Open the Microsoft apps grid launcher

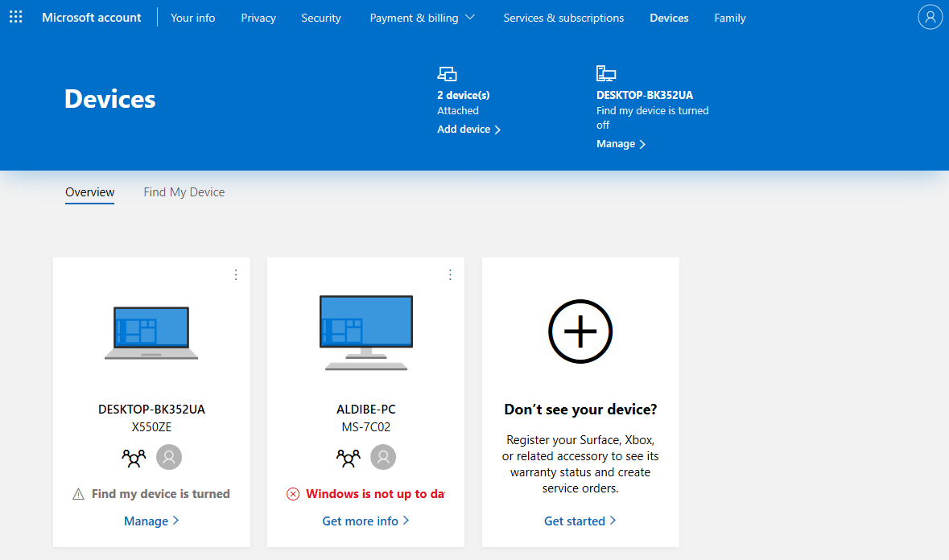pyautogui.click(x=16, y=17)
